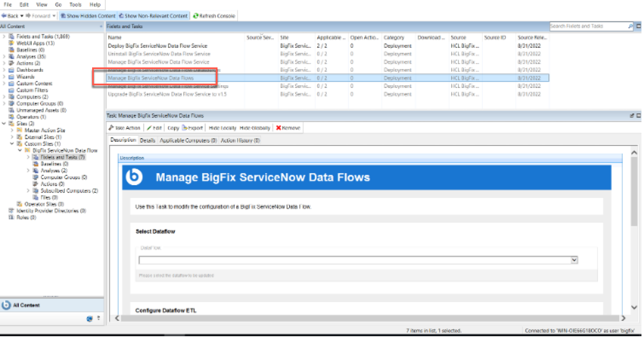Click the description pane's scroll right arrow
The width and height of the screenshot is (644, 337).
tap(623, 318)
